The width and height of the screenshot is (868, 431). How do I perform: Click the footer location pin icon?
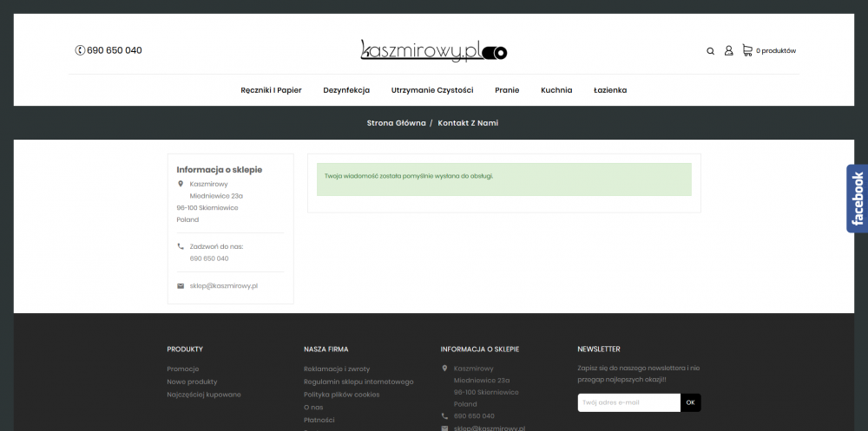[x=444, y=368]
